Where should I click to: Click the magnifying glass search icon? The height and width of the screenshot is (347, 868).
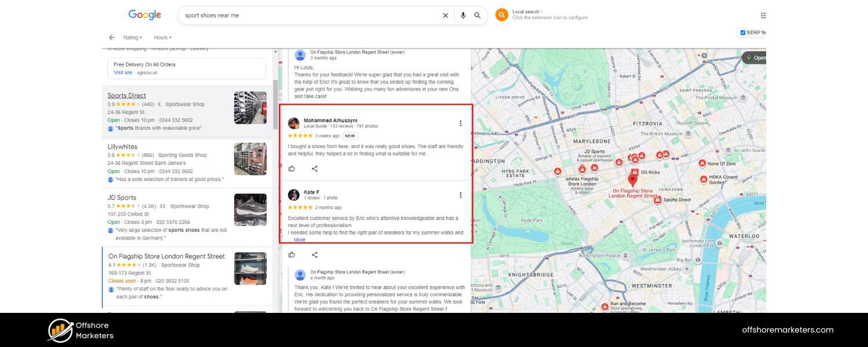[x=477, y=15]
